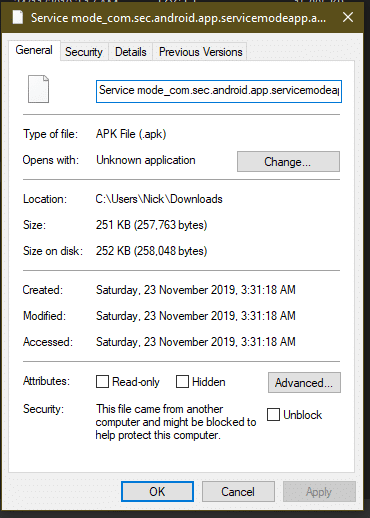370x518 pixels.
Task: Close the properties dialog with X
Action: [x=348, y=17]
